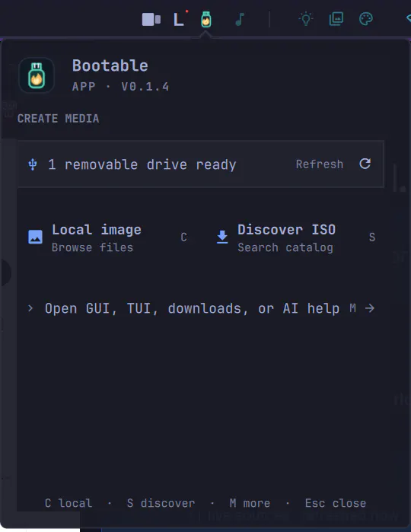Click the USB symbol beside removable drive status
411x532 pixels.
[x=33, y=164]
